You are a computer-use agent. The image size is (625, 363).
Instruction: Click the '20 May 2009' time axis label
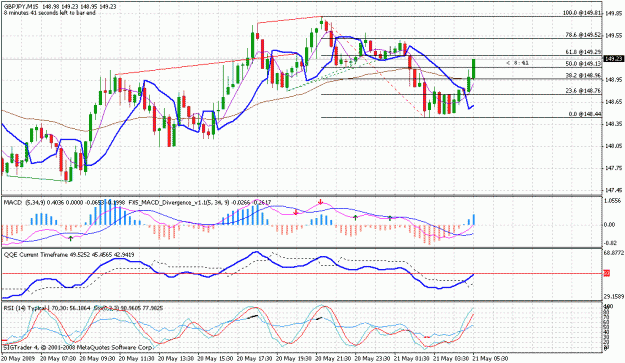coord(18,359)
